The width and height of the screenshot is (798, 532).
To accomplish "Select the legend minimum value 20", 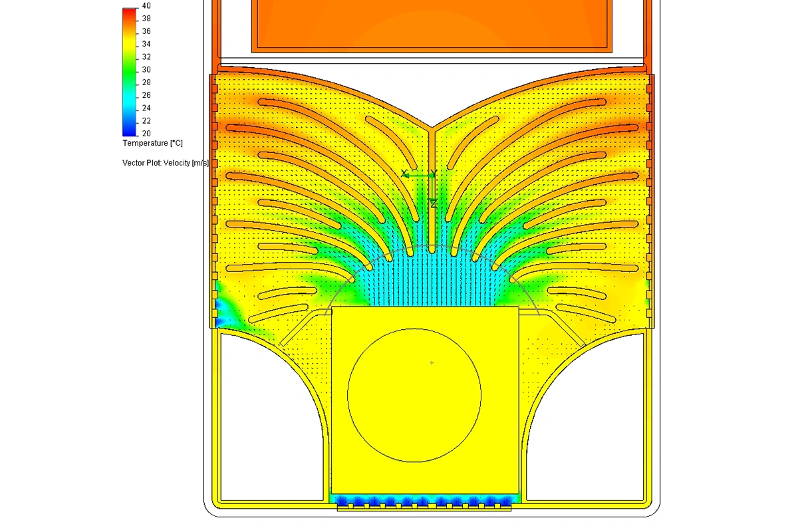I will [x=146, y=134].
